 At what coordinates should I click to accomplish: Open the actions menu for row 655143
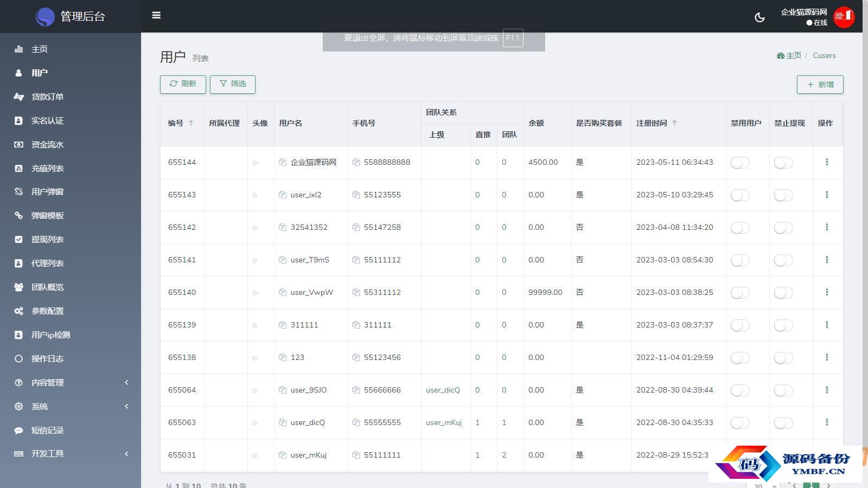pos(827,195)
